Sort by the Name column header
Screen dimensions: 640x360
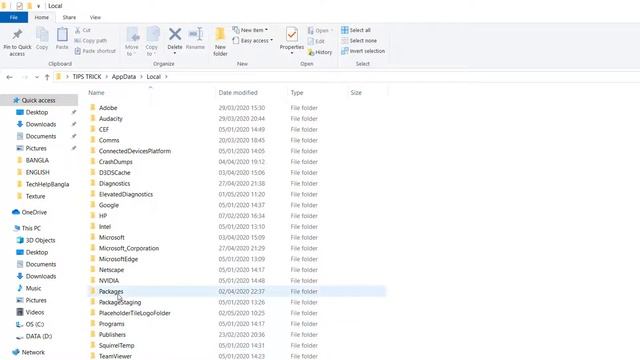click(96, 93)
